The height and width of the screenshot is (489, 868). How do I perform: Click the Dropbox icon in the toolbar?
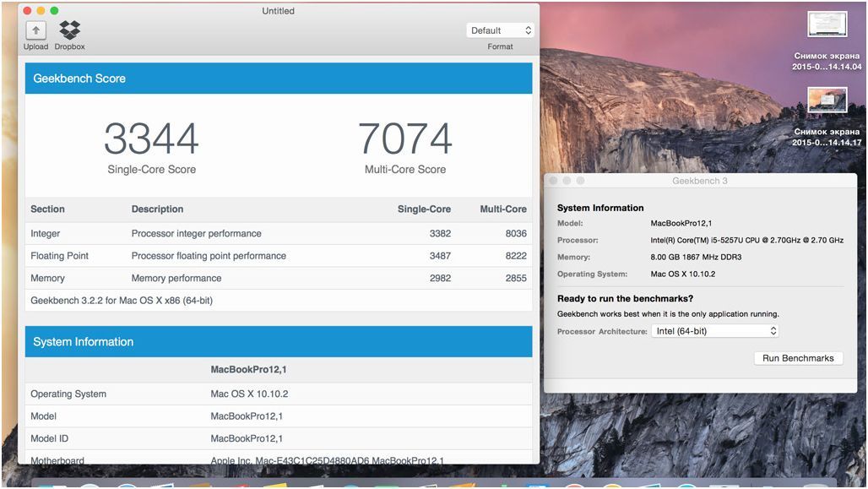(x=70, y=30)
